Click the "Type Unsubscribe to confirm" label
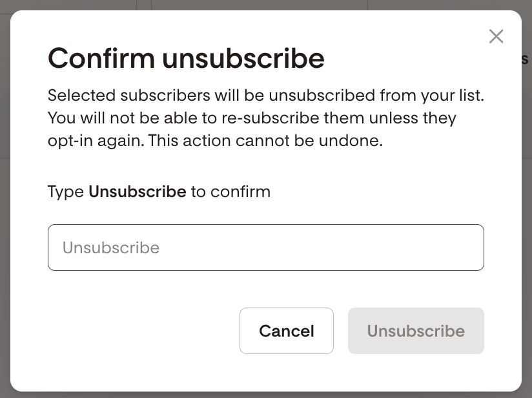Image resolution: width=532 pixels, height=398 pixels. 159,192
